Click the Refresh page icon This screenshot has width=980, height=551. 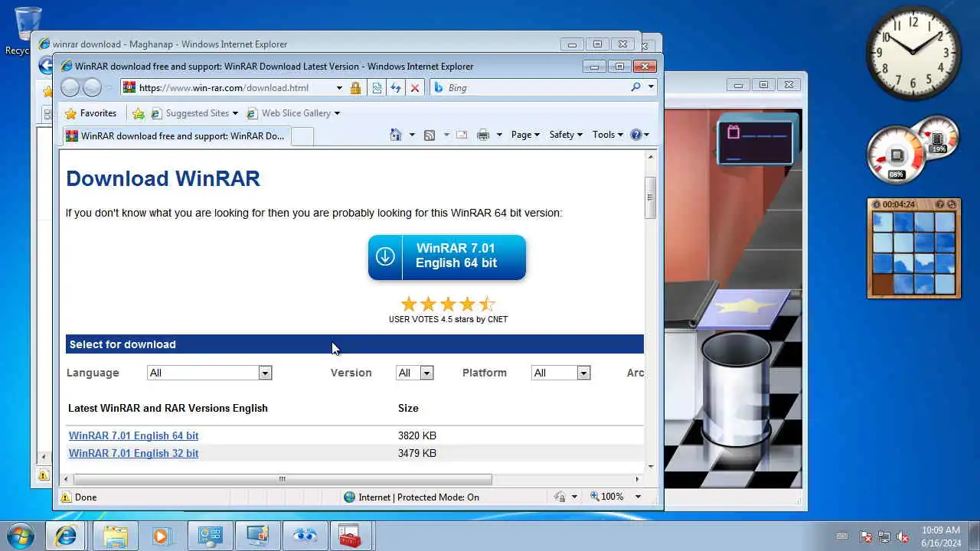396,88
